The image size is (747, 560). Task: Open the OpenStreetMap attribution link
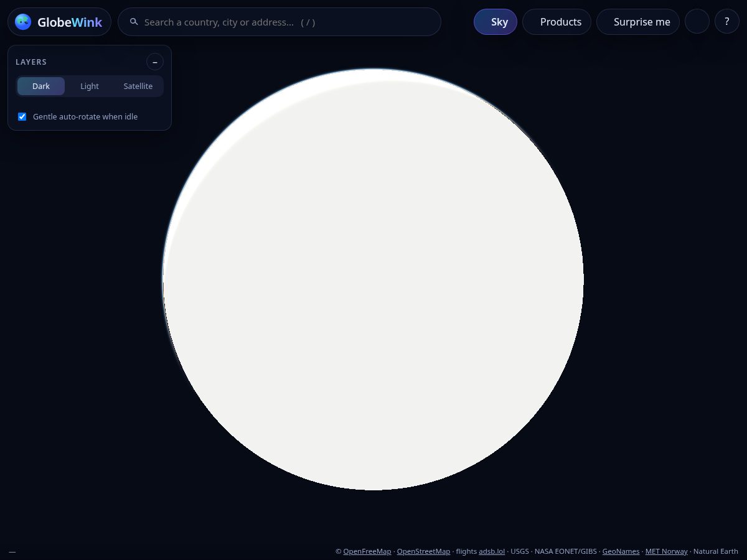coord(423,551)
